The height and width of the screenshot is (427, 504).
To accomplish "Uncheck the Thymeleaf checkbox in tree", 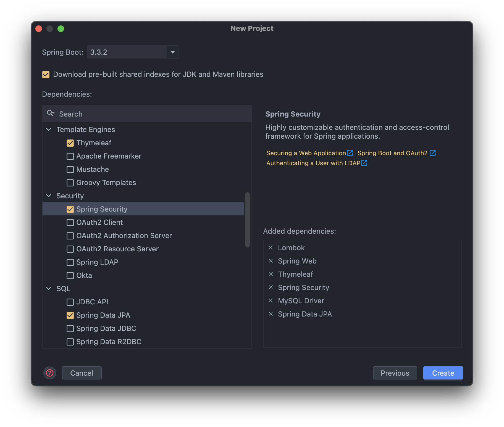I will click(70, 143).
